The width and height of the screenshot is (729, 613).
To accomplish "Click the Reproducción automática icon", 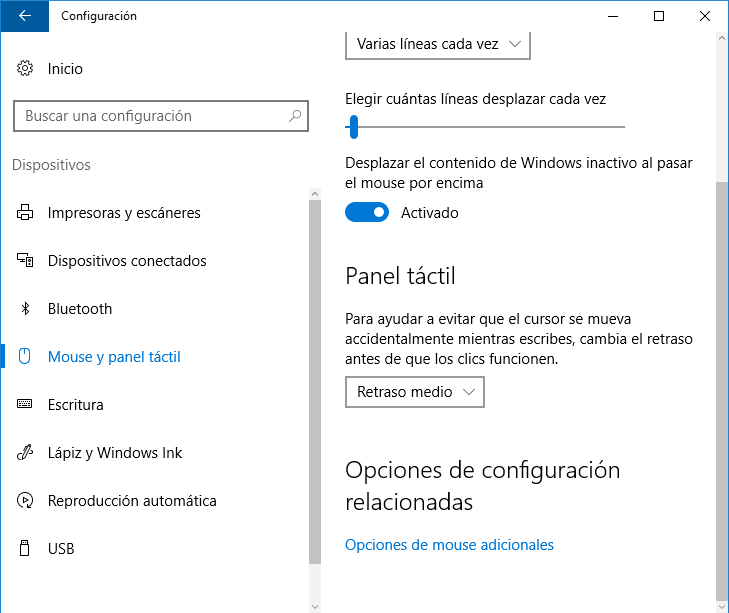I will 25,501.
